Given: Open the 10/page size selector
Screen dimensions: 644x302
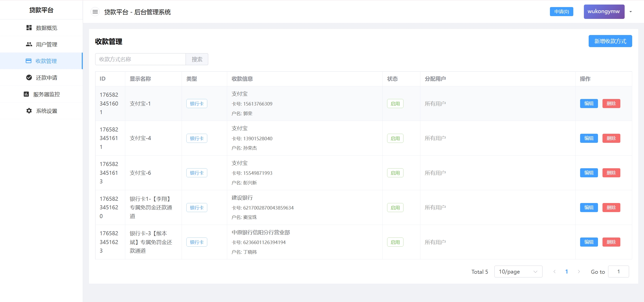Looking at the screenshot, I should (x=518, y=272).
